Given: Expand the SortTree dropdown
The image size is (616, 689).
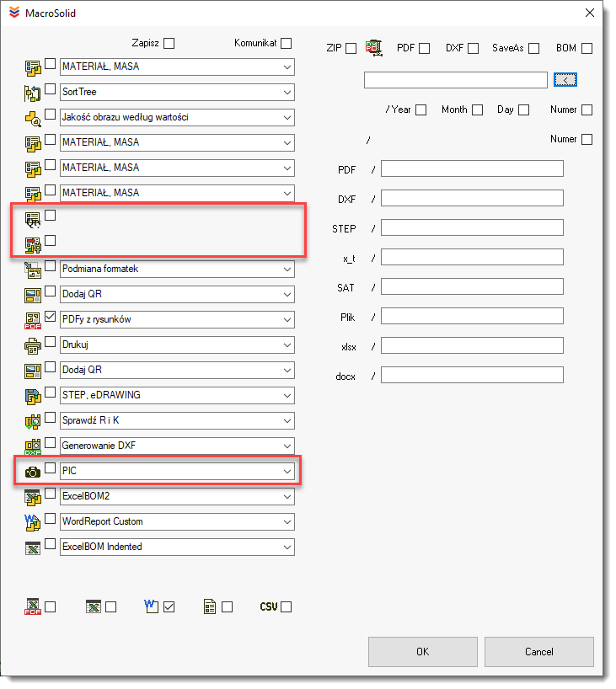Looking at the screenshot, I should click(287, 92).
